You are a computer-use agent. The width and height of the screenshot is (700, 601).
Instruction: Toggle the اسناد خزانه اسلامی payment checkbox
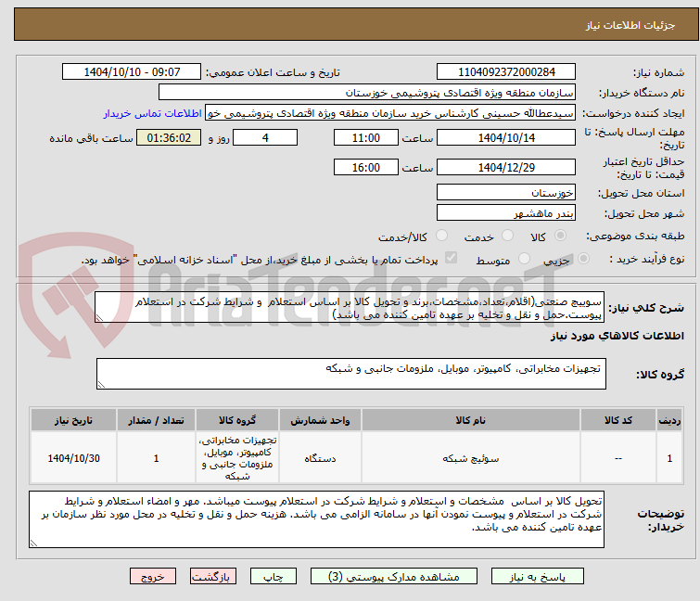[x=452, y=258]
